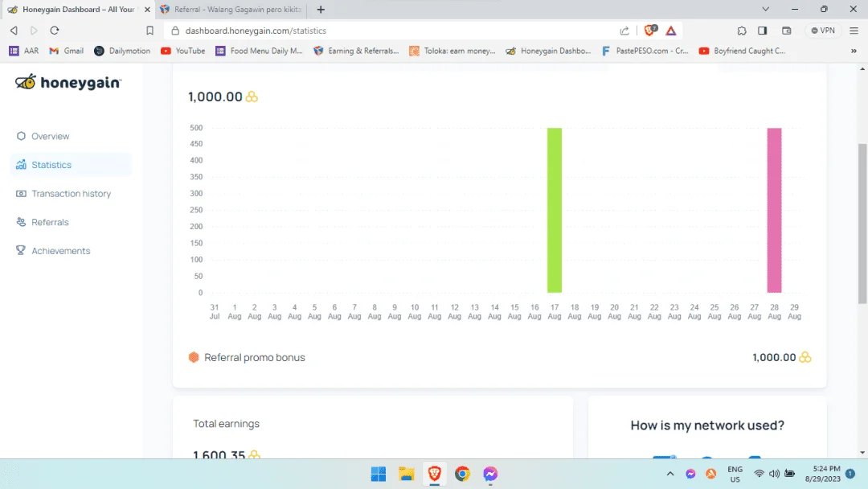Click the honeycomb credit icon beside the legend's 1,000.00
The width and height of the screenshot is (868, 489).
[x=805, y=357]
